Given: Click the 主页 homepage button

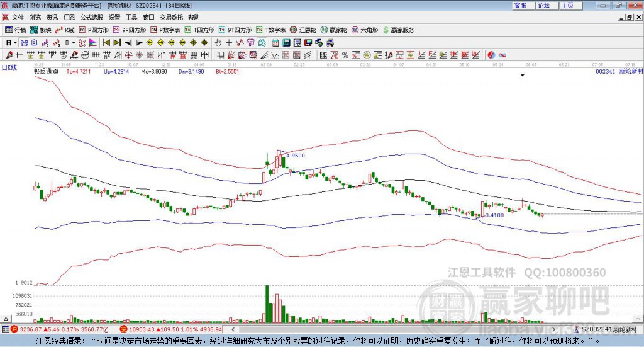Looking at the screenshot, I should (571, 5).
